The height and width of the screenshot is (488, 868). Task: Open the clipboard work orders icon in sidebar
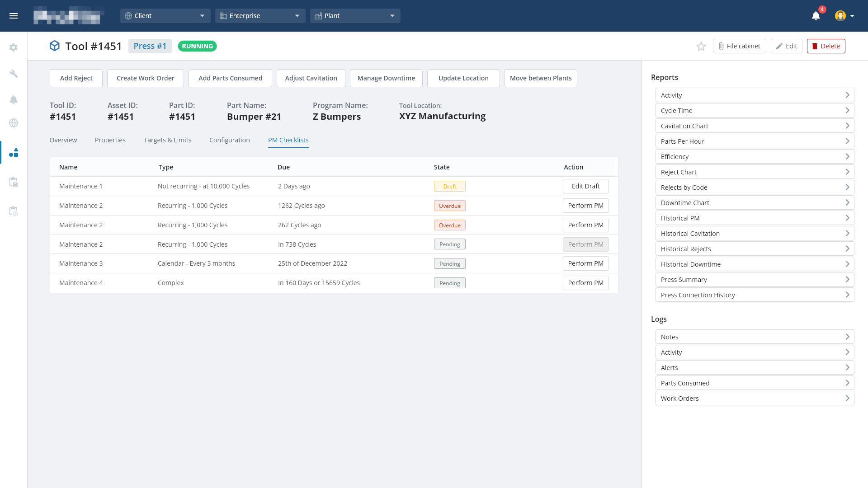[x=14, y=182]
